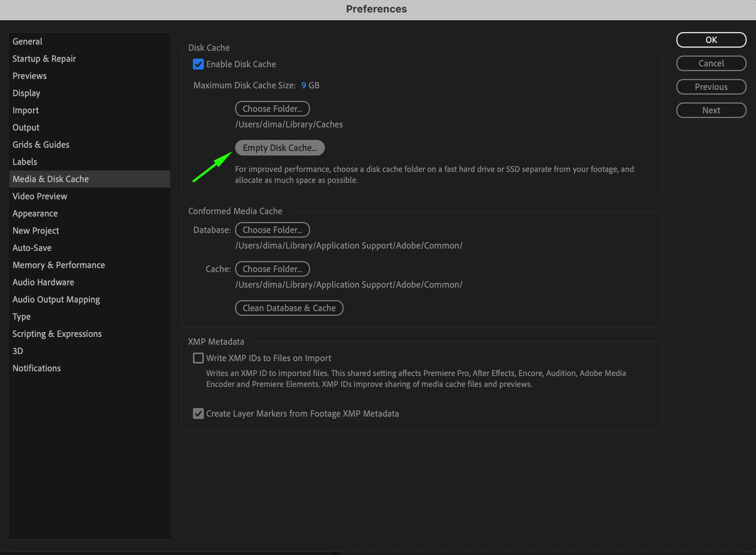
Task: Open the Auto-Save preferences section
Action: [32, 248]
